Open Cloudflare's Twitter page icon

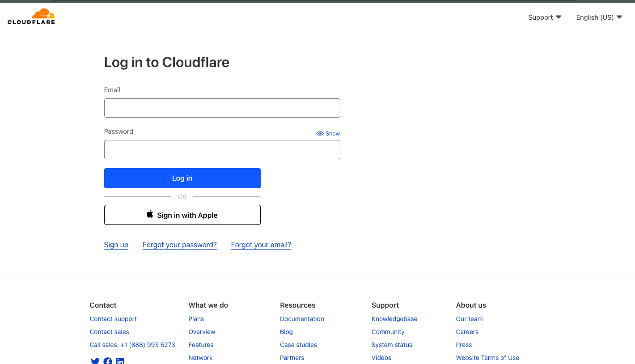click(95, 361)
